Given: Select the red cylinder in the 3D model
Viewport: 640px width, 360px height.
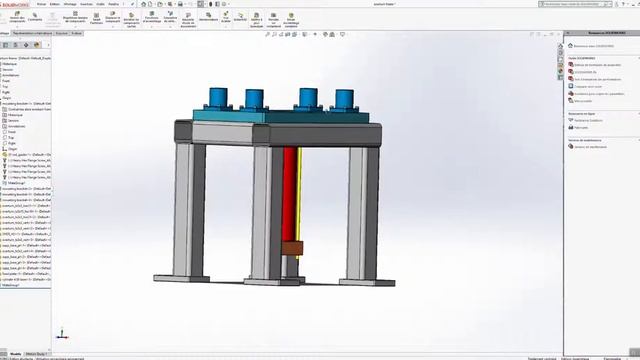Looking at the screenshot, I should (x=289, y=194).
